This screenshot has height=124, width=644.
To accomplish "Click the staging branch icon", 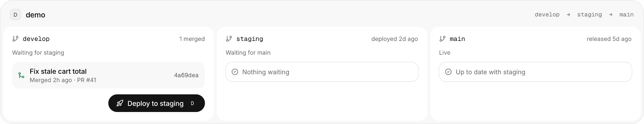I will point(229,39).
